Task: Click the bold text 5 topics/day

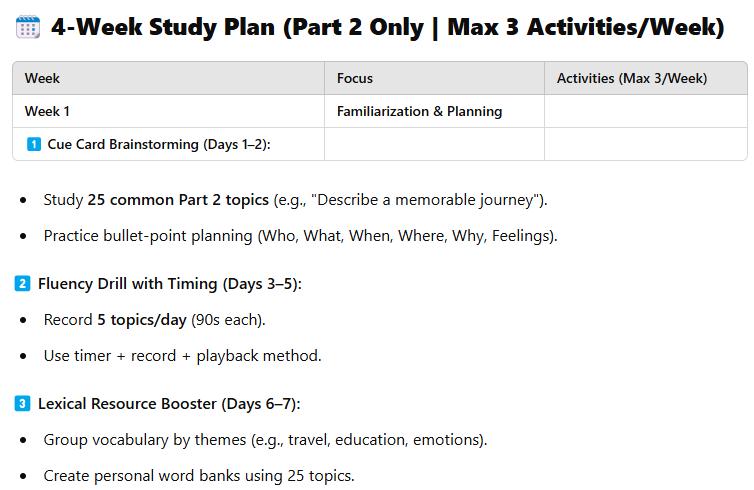Action: [x=142, y=320]
